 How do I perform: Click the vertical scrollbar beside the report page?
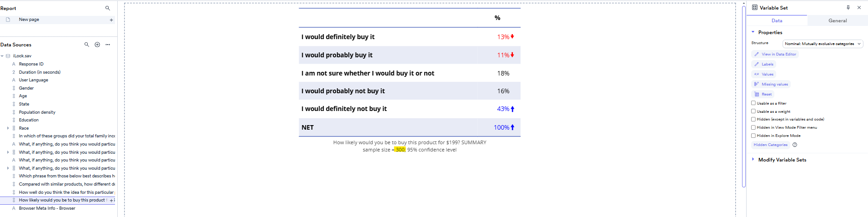pyautogui.click(x=744, y=96)
